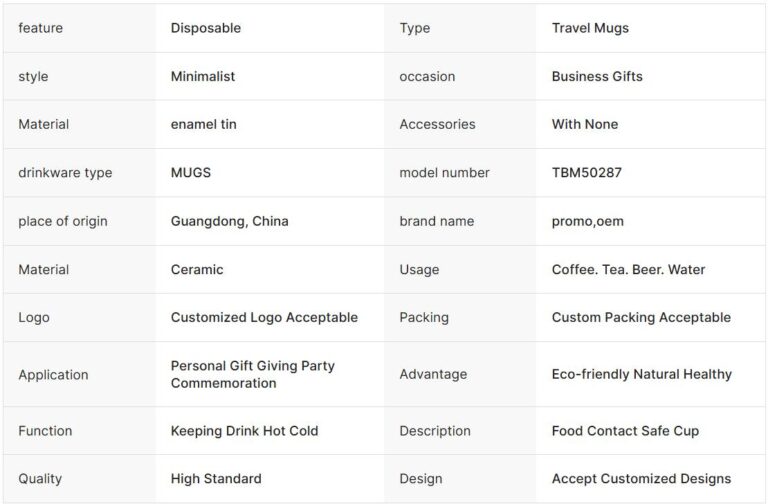768x504 pixels.
Task: Click the 'Minimalist' style cell
Action: pos(203,76)
